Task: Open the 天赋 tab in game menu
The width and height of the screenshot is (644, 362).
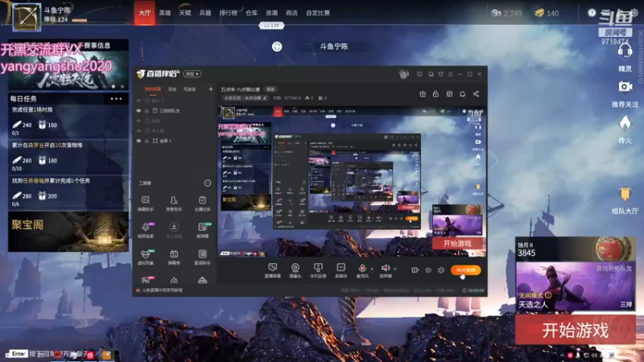Action: [185, 13]
